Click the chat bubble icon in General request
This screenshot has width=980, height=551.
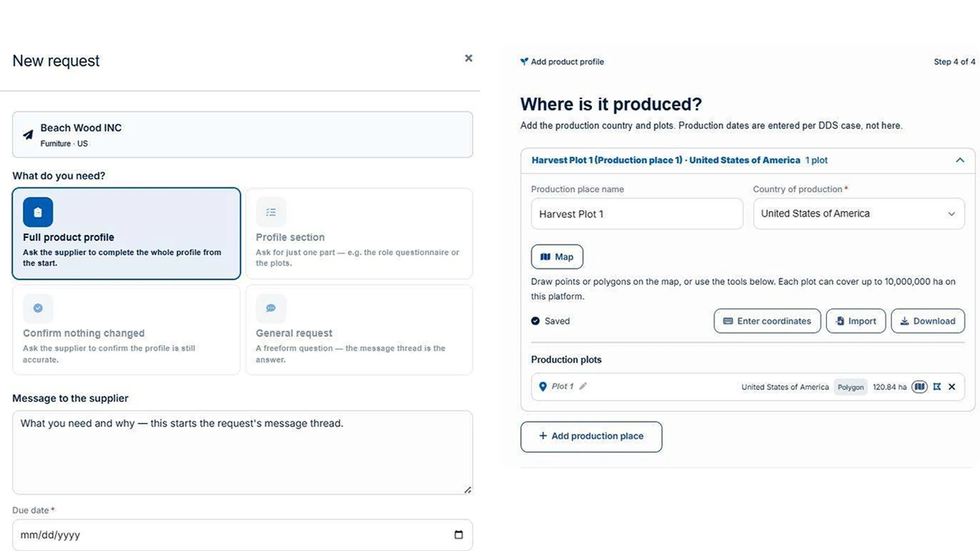coord(271,308)
